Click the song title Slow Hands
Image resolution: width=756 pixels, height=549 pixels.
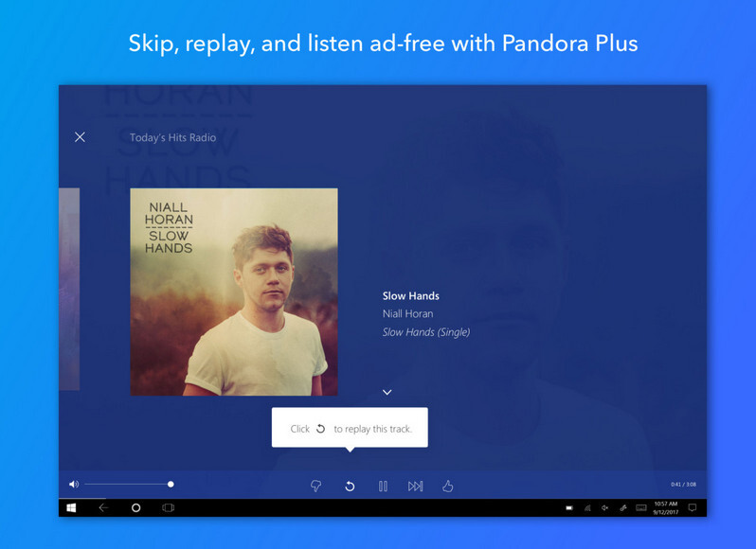(411, 295)
